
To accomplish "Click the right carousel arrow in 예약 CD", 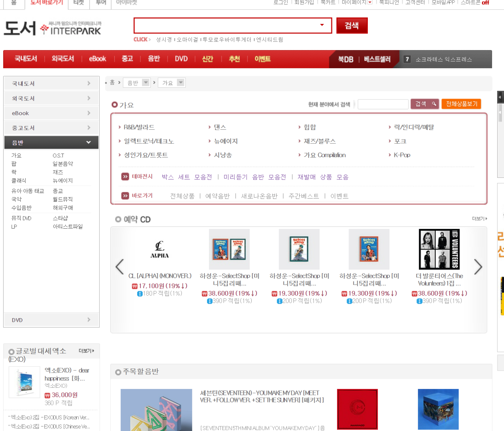I will pos(478,267).
